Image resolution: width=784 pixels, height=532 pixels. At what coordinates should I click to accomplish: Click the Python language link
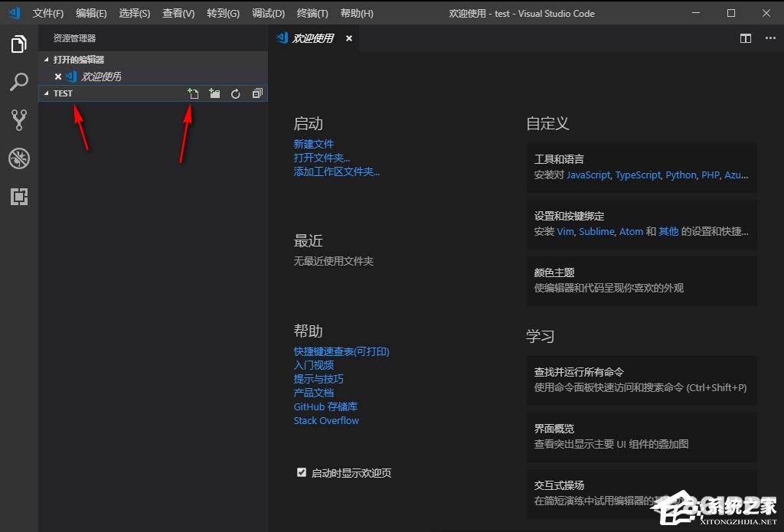tap(681, 175)
